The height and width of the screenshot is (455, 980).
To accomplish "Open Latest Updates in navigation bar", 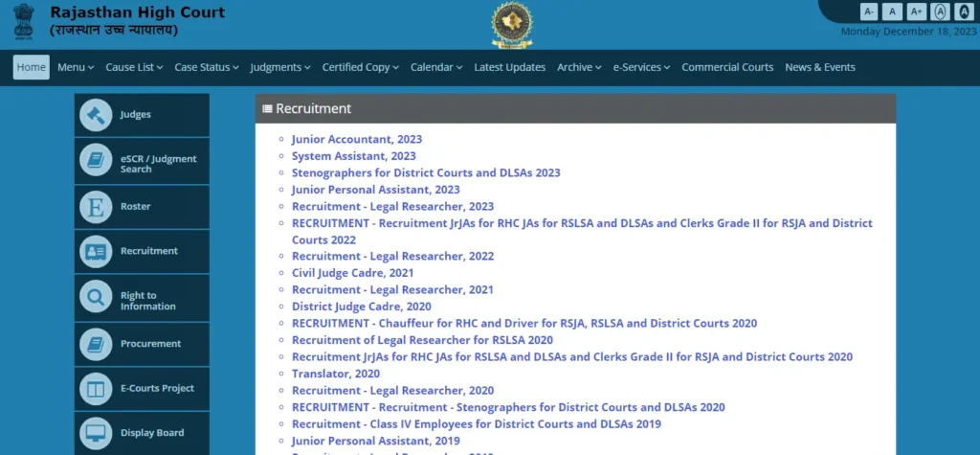I will (x=510, y=67).
